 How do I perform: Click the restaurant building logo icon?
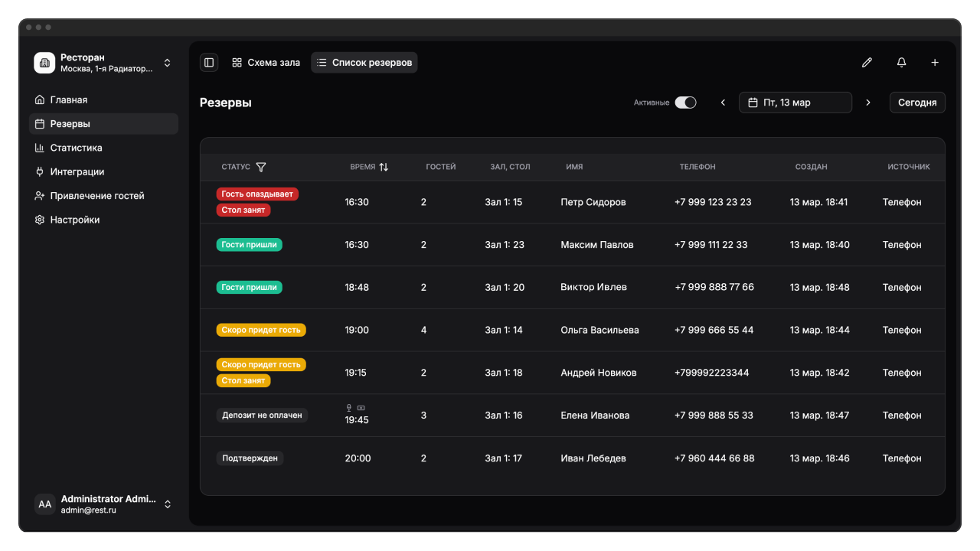click(x=44, y=63)
